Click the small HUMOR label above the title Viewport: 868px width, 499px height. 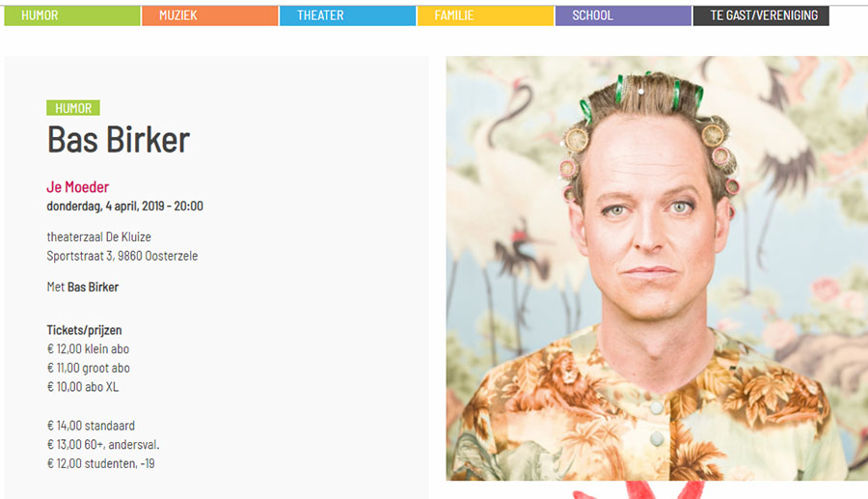pos(73,108)
